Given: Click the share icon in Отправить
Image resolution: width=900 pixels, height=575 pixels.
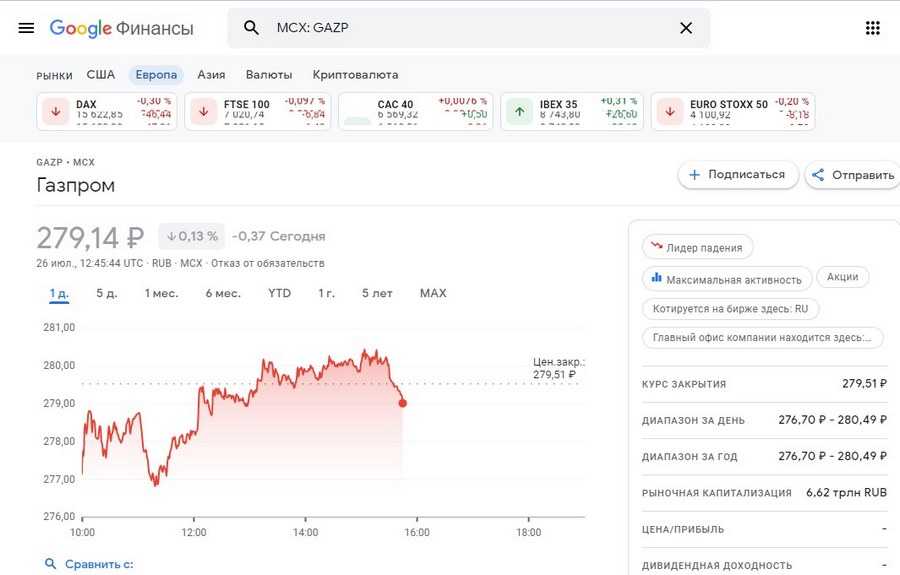Looking at the screenshot, I should pos(818,174).
